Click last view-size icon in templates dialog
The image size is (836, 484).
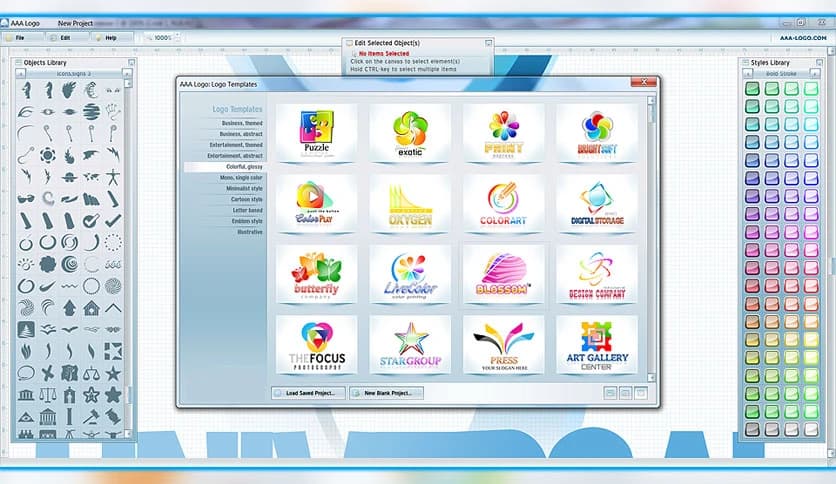[641, 393]
